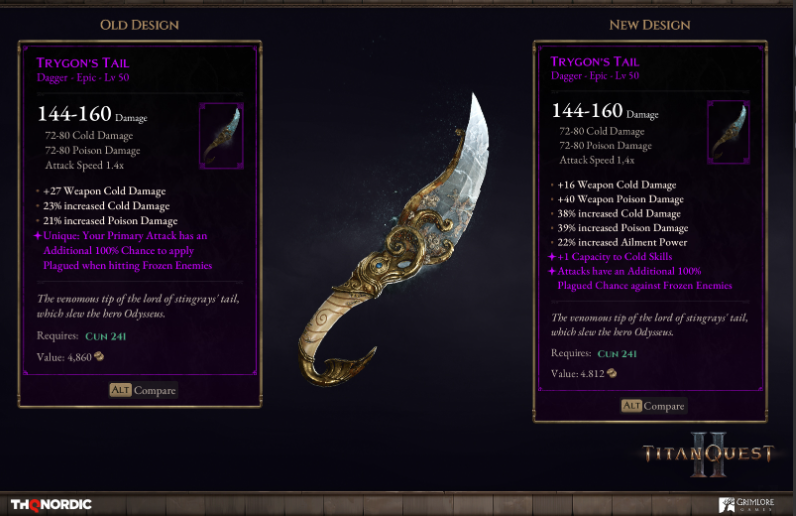Image resolution: width=796 pixels, height=516 pixels.
Task: Select the New Design heading
Action: (x=649, y=25)
